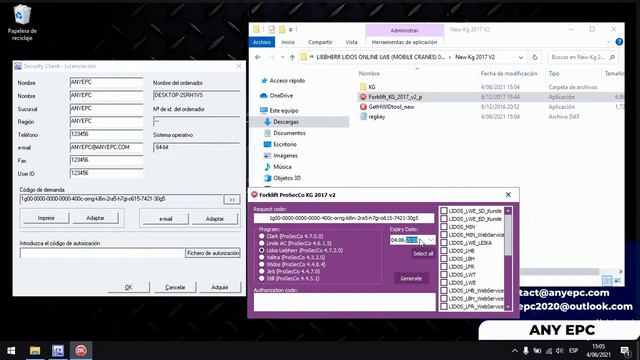Sort by Fecha de modificación column

[x=509, y=73]
